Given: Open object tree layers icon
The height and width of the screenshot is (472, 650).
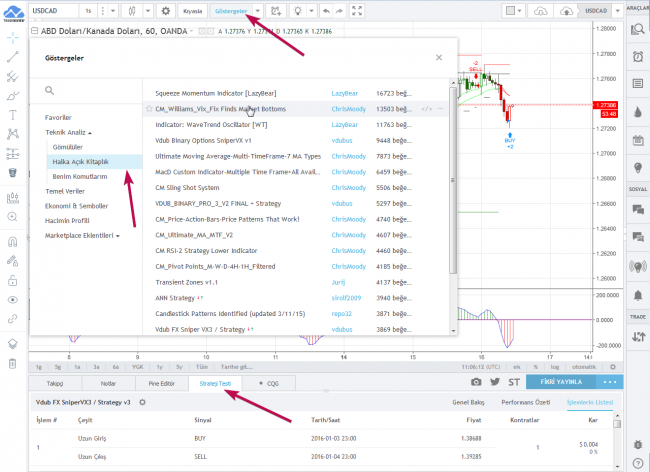Looking at the screenshot, I should 13,344.
